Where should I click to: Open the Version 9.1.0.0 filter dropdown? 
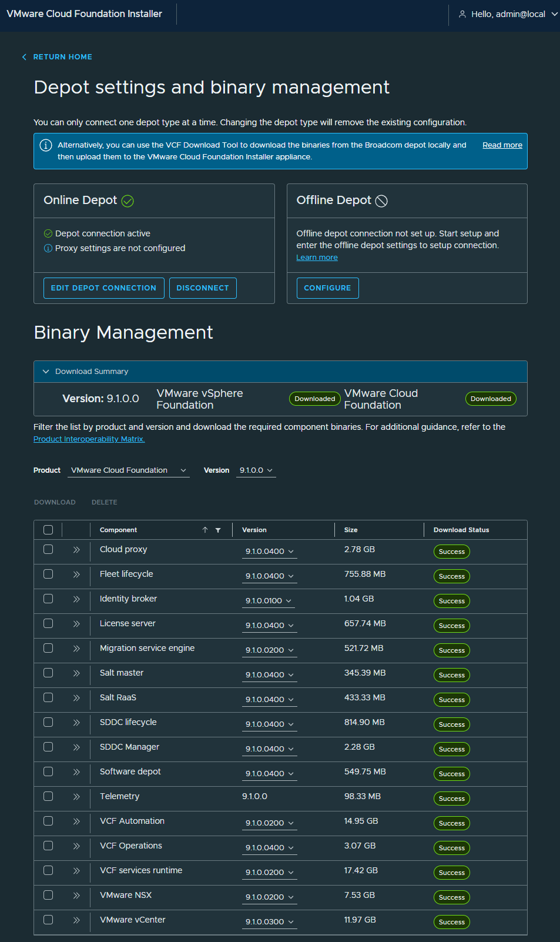click(x=256, y=470)
